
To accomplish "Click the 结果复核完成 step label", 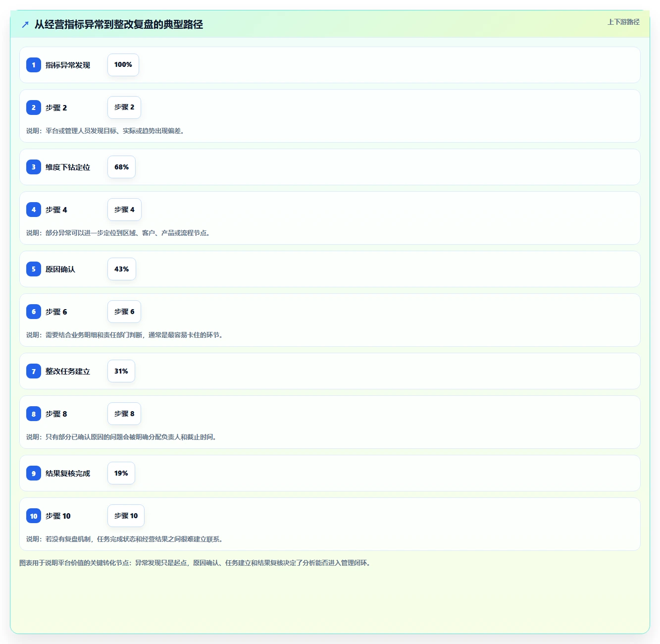I will [x=68, y=473].
